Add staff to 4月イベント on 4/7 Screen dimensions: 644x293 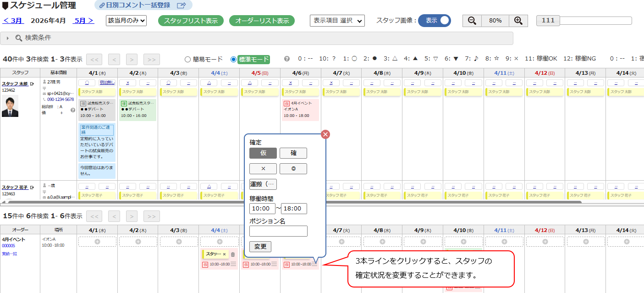[341, 242]
